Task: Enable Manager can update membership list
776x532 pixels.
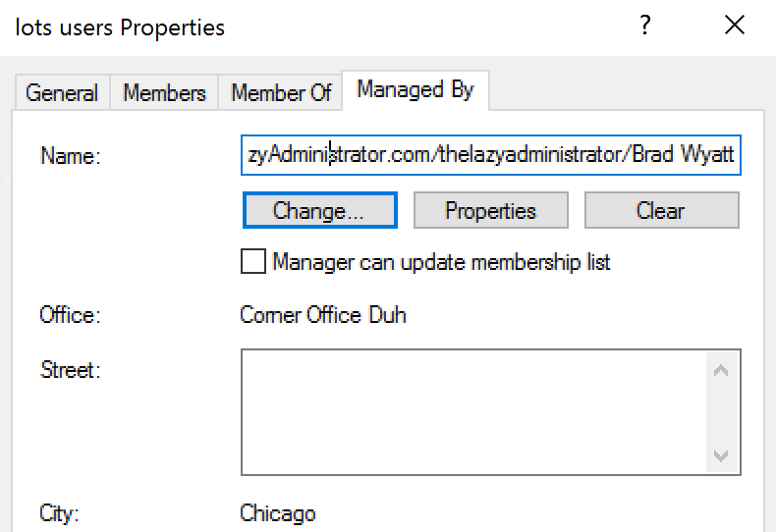Action: tap(253, 261)
